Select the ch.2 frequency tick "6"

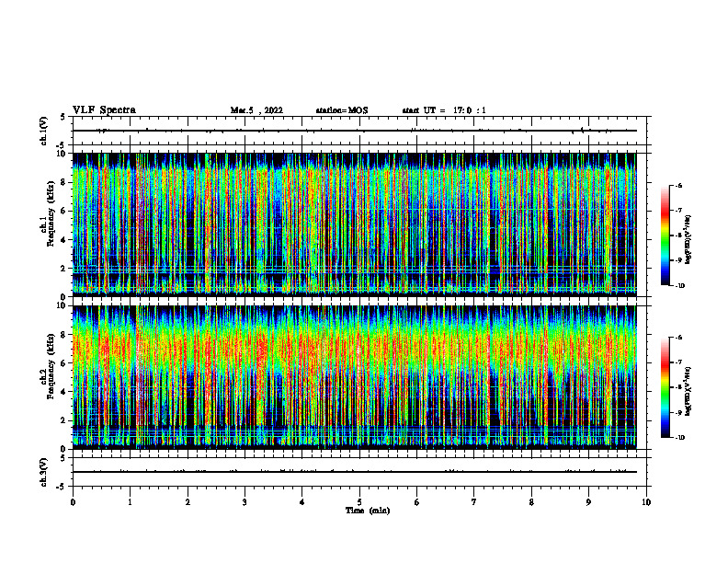(x=64, y=363)
